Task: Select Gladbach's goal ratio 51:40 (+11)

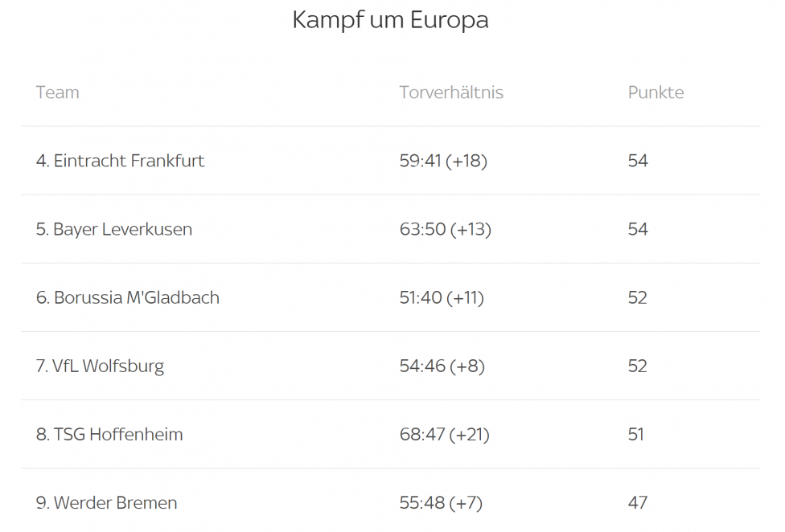Action: 442,297
